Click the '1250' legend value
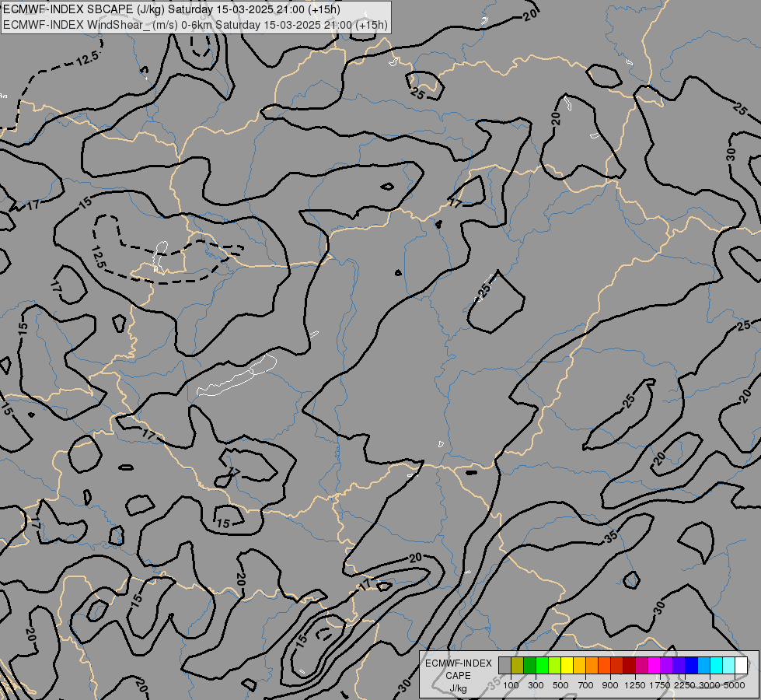This screenshot has height=700, width=761. 635,685
